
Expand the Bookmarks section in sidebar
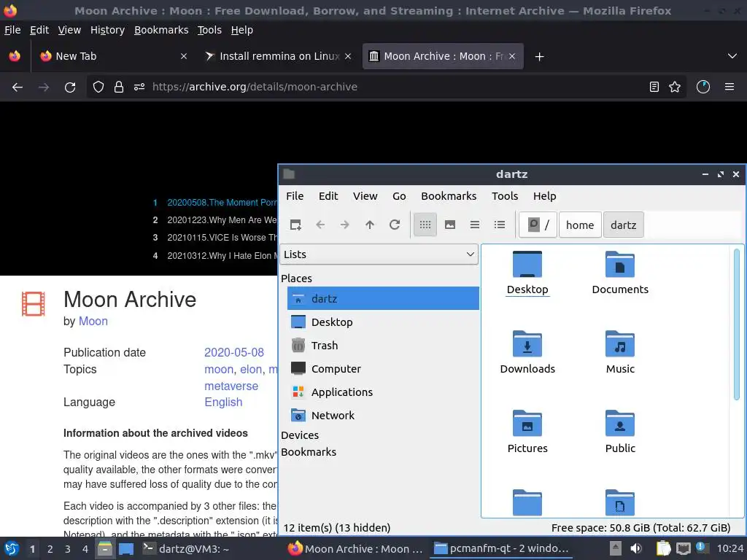coord(309,452)
